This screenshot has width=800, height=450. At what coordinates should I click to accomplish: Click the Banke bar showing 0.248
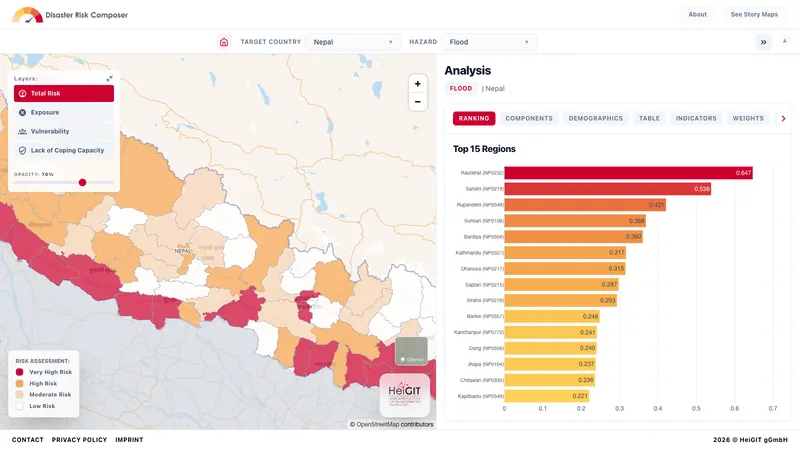[552, 316]
